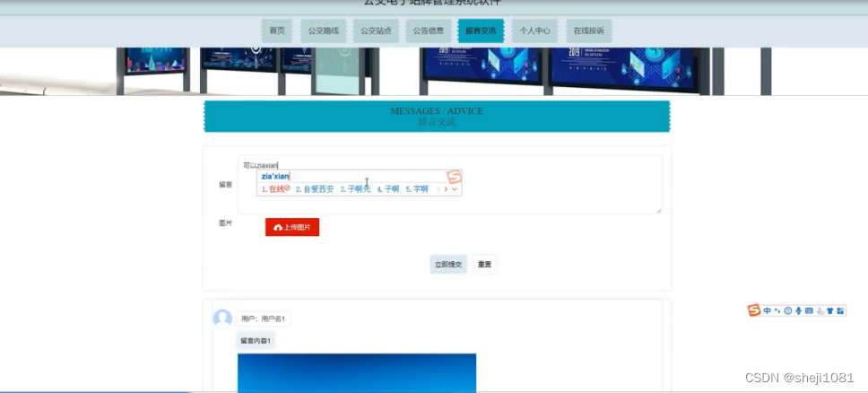Image resolution: width=868 pixels, height=393 pixels.
Task: Choose candidate 2 自爱西安
Action: click(x=315, y=189)
